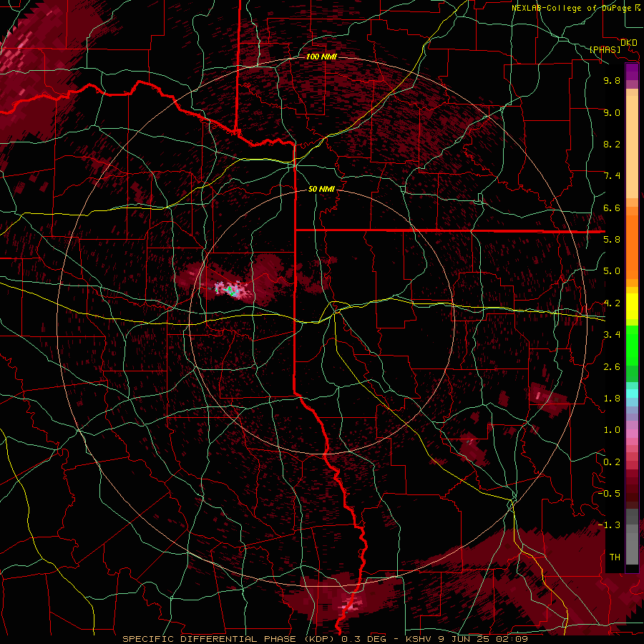Screen dimensions: 644x644
Task: Click the 5.0 scale value
Action: coord(612,271)
